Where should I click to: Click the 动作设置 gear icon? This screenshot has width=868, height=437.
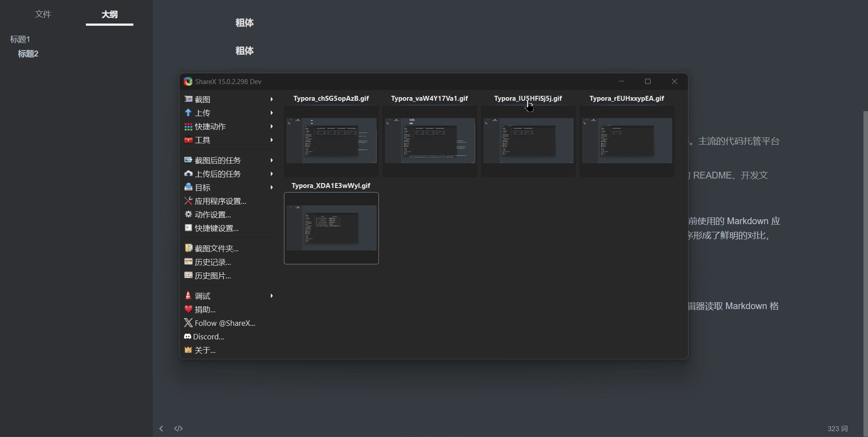pos(189,214)
